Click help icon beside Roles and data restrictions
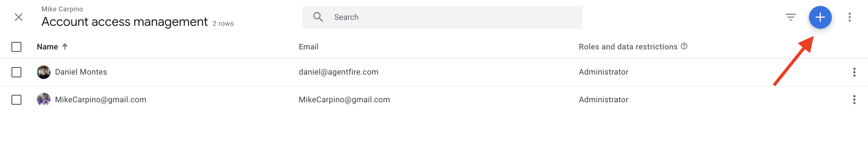Screen dimensions: 868x141 coord(684,47)
